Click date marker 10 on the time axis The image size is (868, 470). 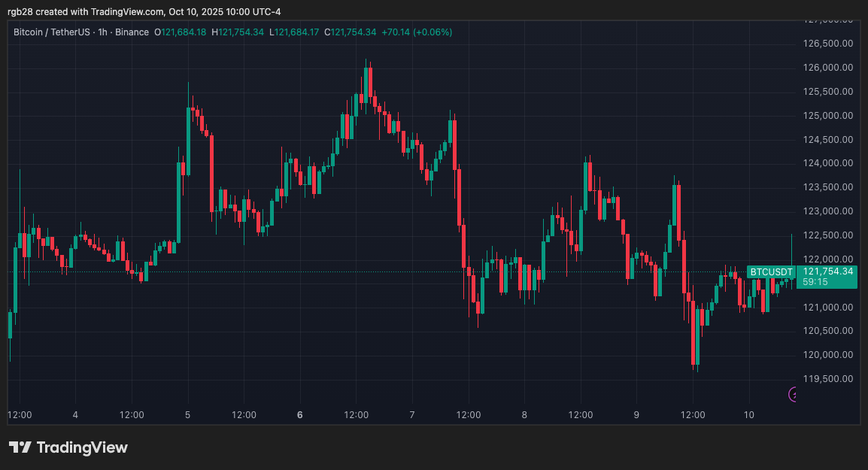(x=749, y=414)
